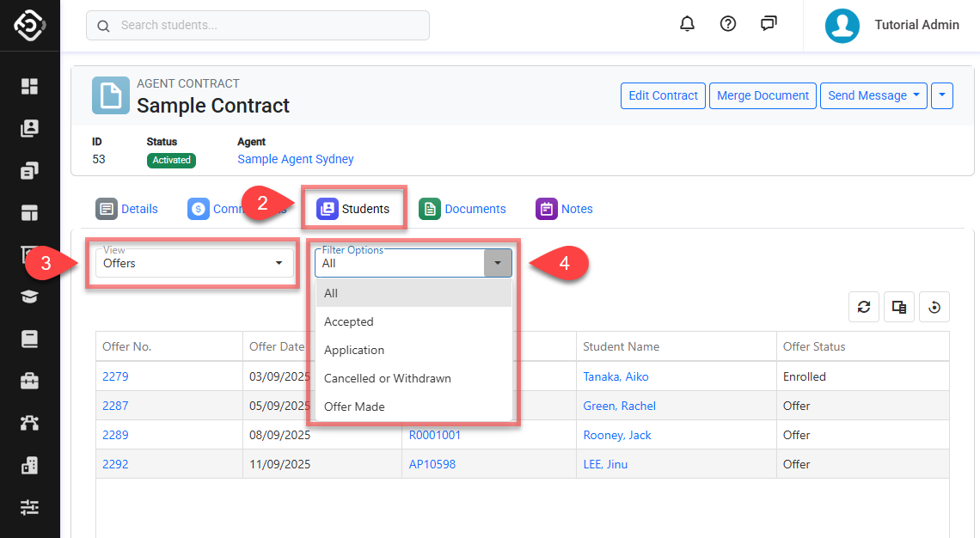Click the export columns icon above table

pyautogui.click(x=899, y=307)
